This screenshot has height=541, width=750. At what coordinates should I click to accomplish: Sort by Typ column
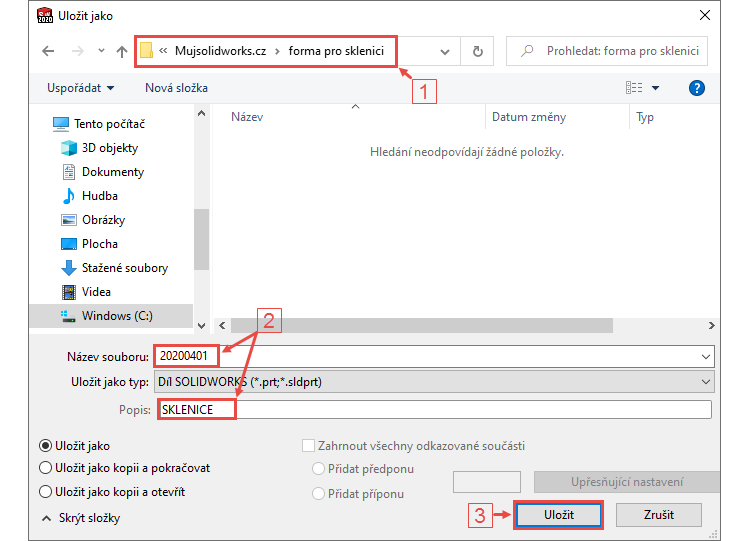(645, 117)
